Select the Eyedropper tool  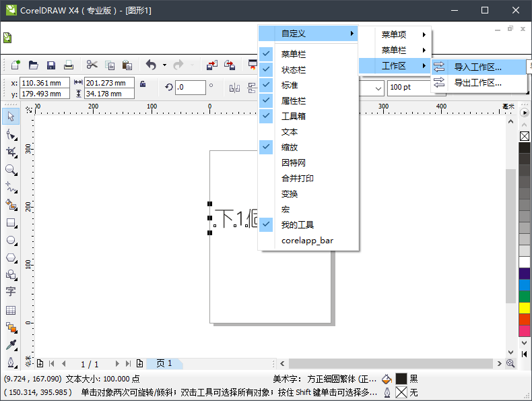tap(11, 345)
